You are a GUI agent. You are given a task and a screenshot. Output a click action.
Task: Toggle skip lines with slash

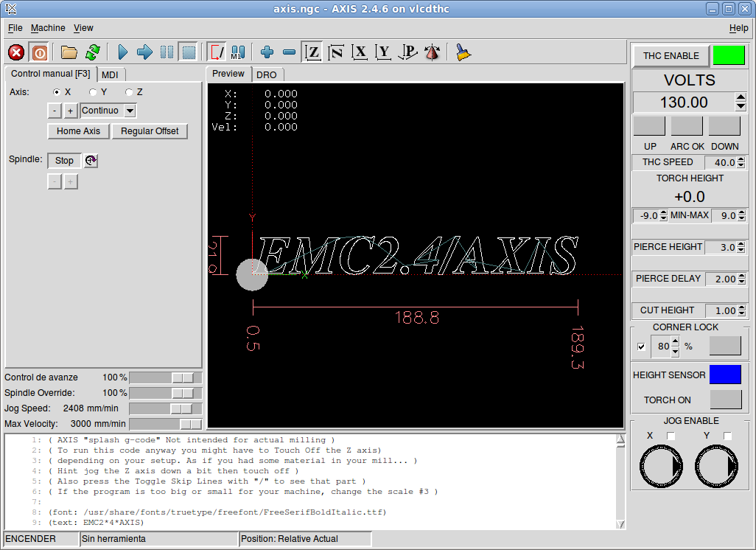tap(217, 52)
